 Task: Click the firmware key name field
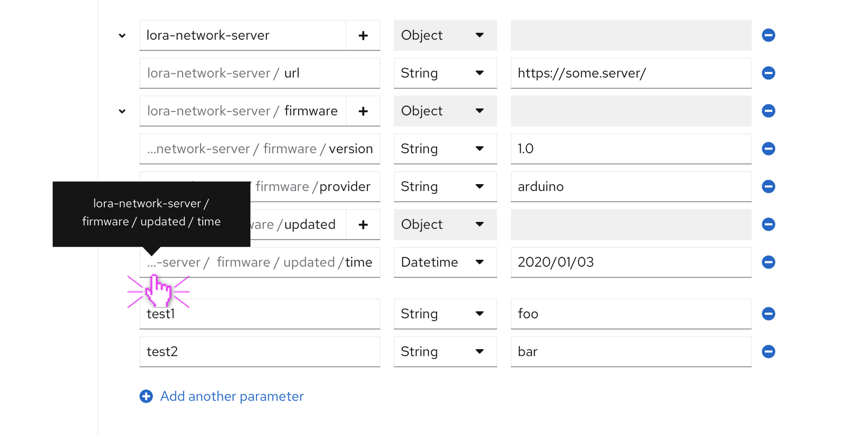pos(243,111)
